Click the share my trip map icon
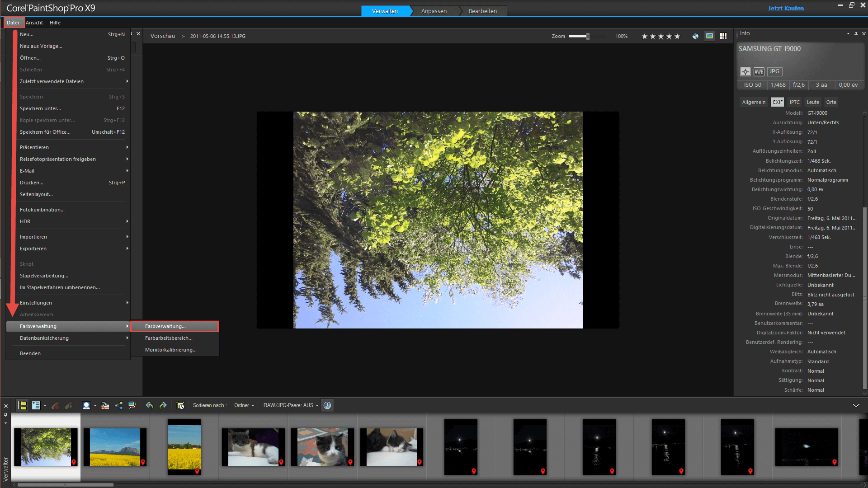Screen dimensions: 868x488 132,405
